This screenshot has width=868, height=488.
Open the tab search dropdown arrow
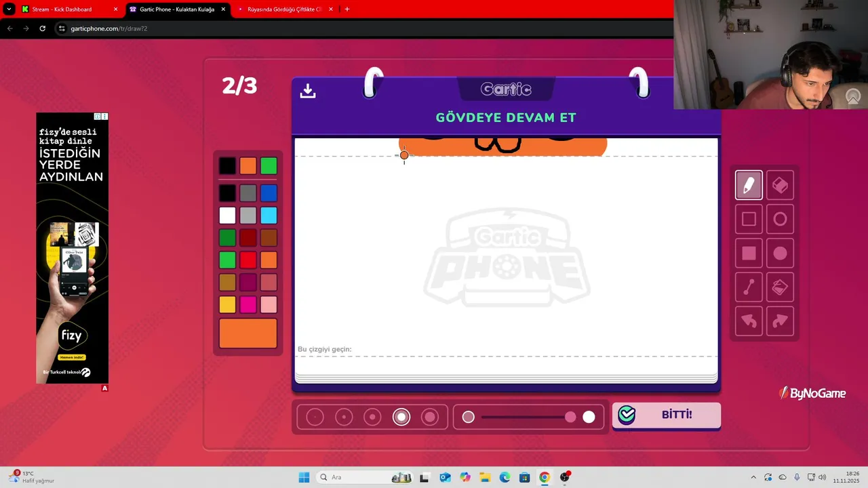point(9,9)
